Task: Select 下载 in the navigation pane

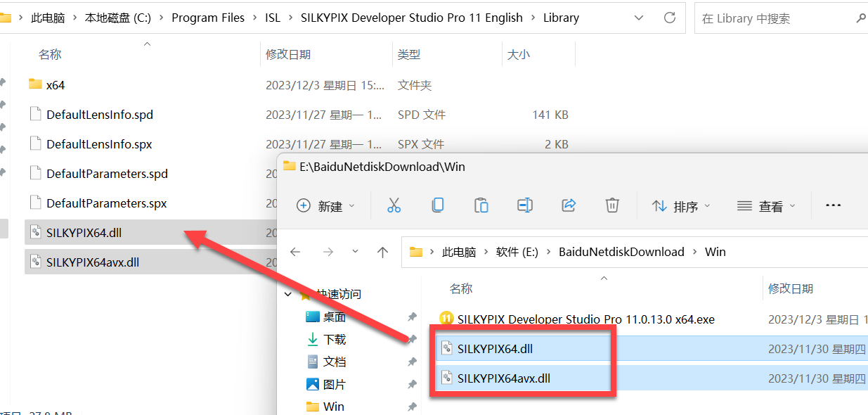Action: tap(335, 339)
